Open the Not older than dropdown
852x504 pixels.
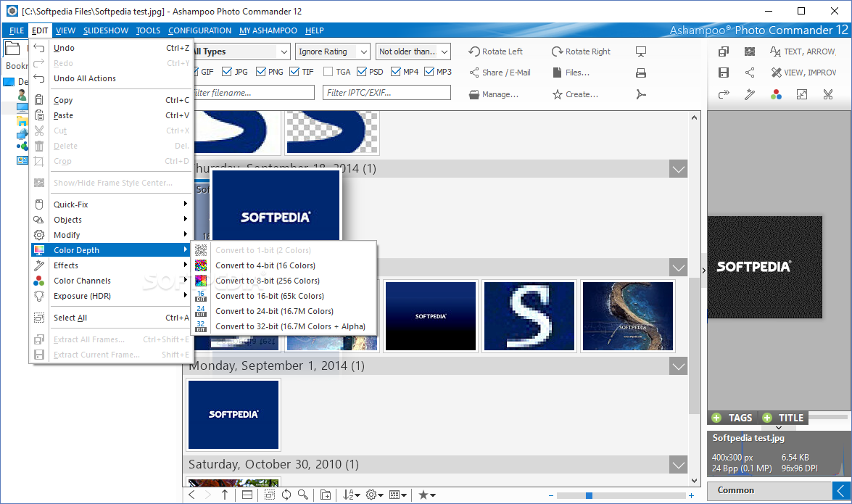point(444,51)
